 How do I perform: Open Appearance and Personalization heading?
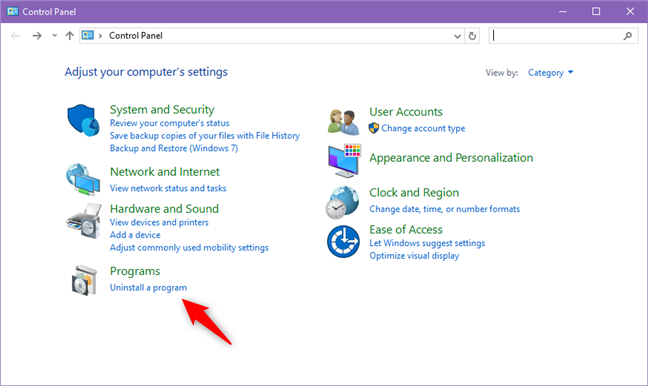[x=451, y=158]
